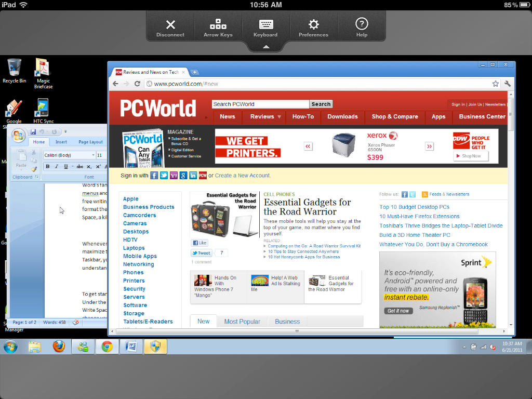The width and height of the screenshot is (532, 399).
Task: Click the Search PCWorld input field
Action: (261, 104)
